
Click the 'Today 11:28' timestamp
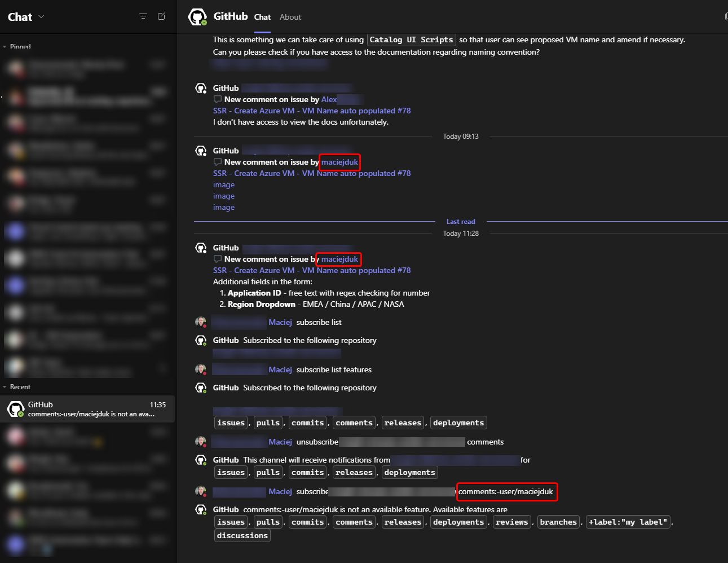coord(461,234)
